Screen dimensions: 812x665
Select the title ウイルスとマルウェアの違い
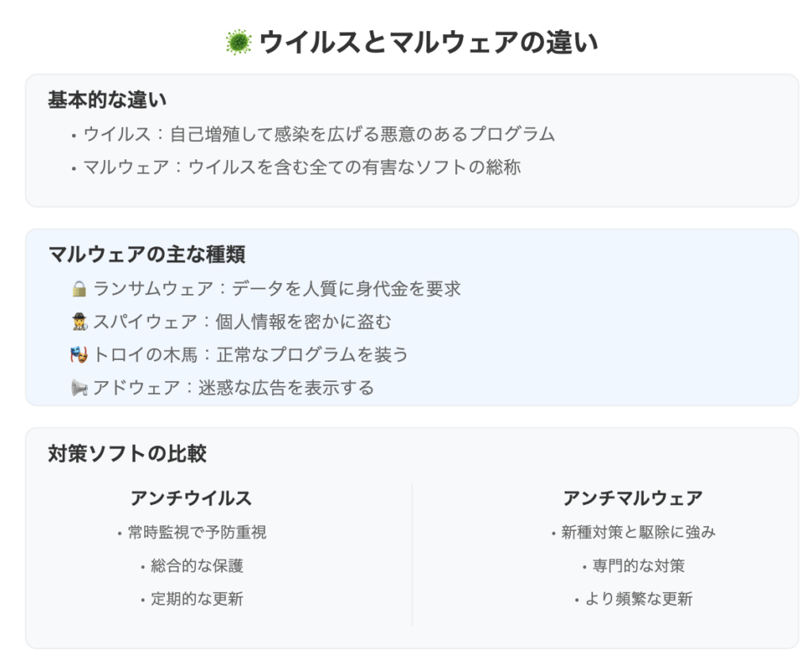(429, 43)
